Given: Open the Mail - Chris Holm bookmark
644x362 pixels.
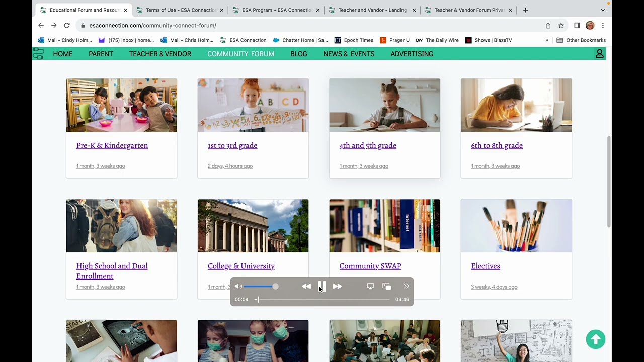Looking at the screenshot, I should point(187,40).
